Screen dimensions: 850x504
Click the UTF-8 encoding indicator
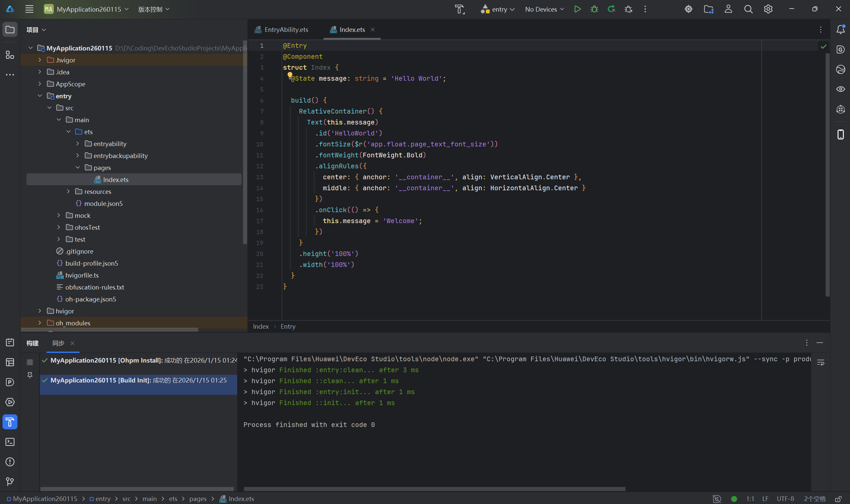[785, 499]
